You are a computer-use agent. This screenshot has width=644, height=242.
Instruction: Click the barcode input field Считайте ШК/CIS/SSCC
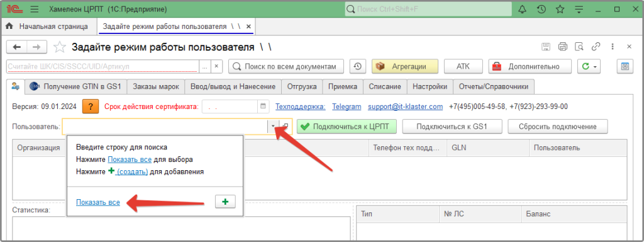103,66
